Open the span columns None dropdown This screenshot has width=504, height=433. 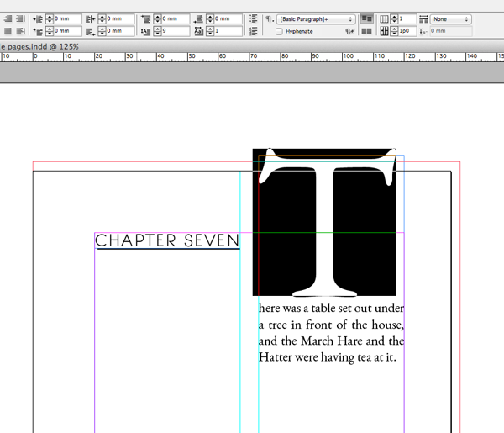coord(450,19)
